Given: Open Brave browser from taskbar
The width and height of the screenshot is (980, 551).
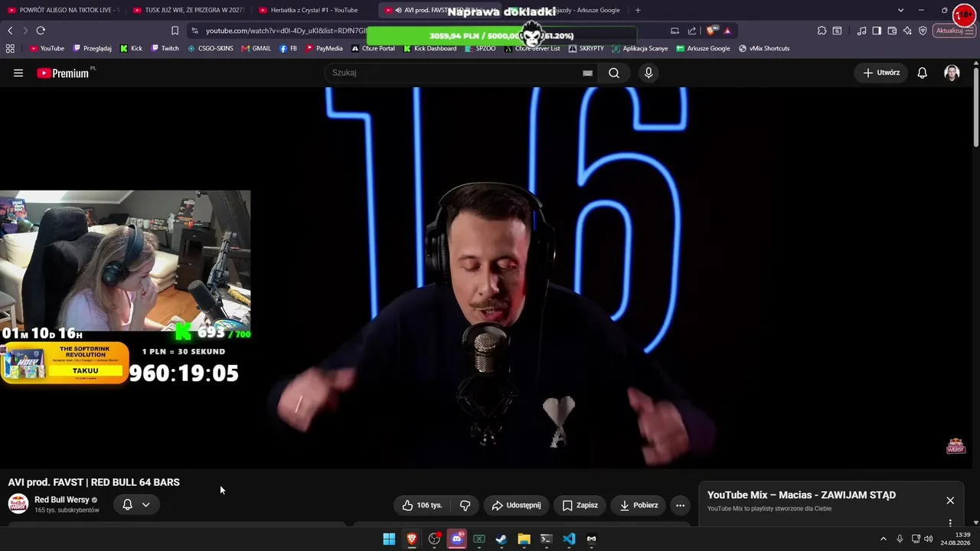Looking at the screenshot, I should click(x=412, y=539).
